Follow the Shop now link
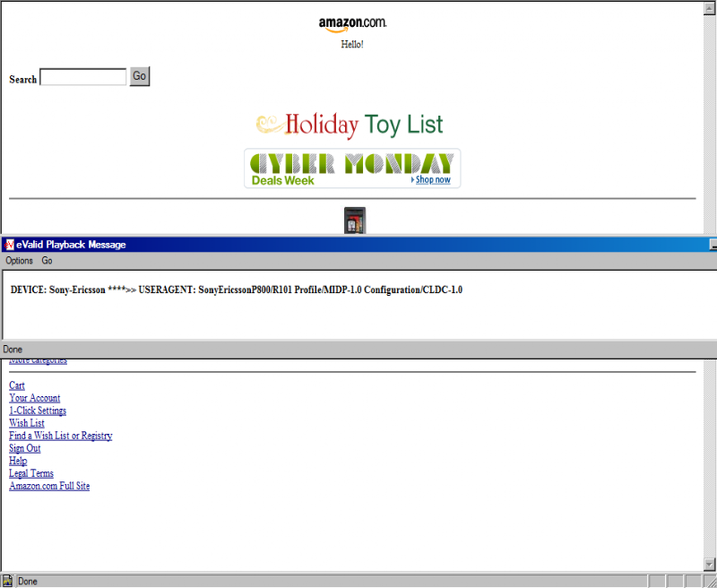The width and height of the screenshot is (717, 588). [x=433, y=179]
